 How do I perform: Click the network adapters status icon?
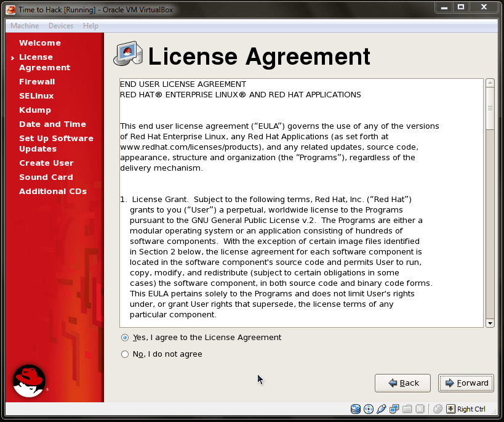click(x=394, y=409)
